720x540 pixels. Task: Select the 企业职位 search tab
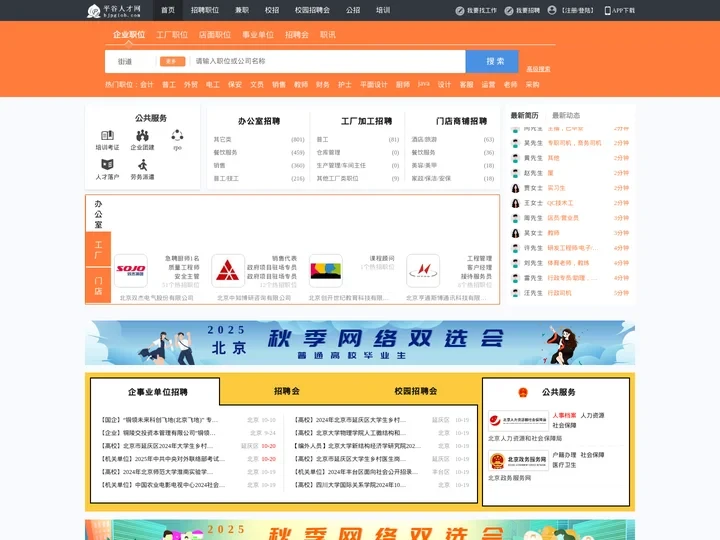[x=129, y=34]
